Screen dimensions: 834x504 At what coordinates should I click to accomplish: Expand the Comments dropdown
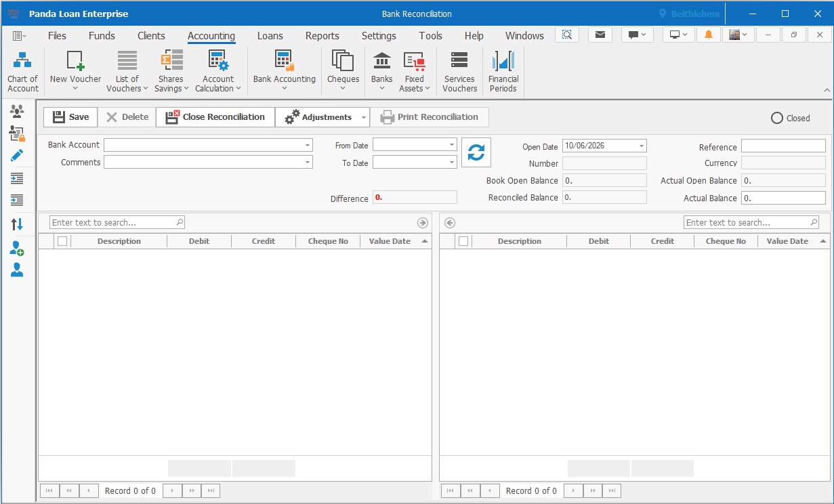coord(308,163)
